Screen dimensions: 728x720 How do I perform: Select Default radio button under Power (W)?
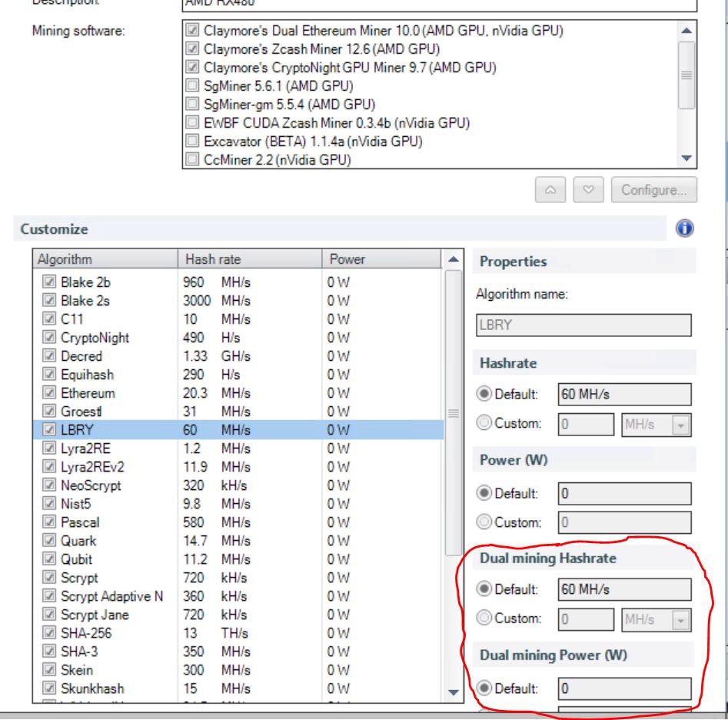pos(484,493)
